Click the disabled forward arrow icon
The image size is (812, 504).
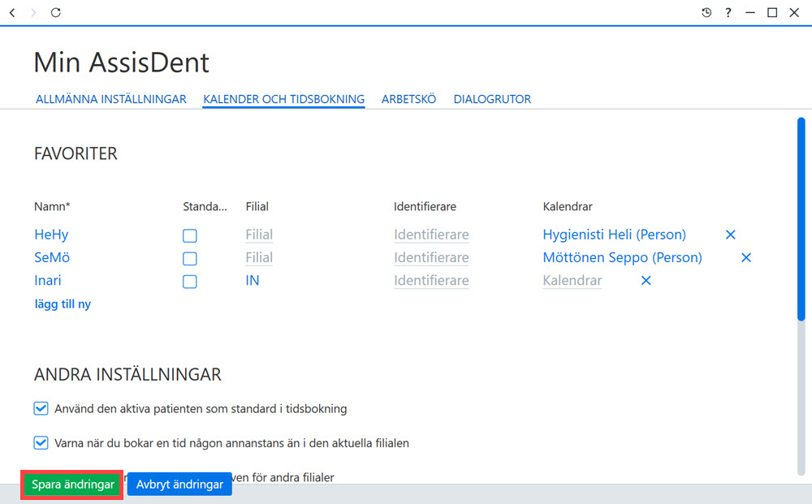point(33,12)
